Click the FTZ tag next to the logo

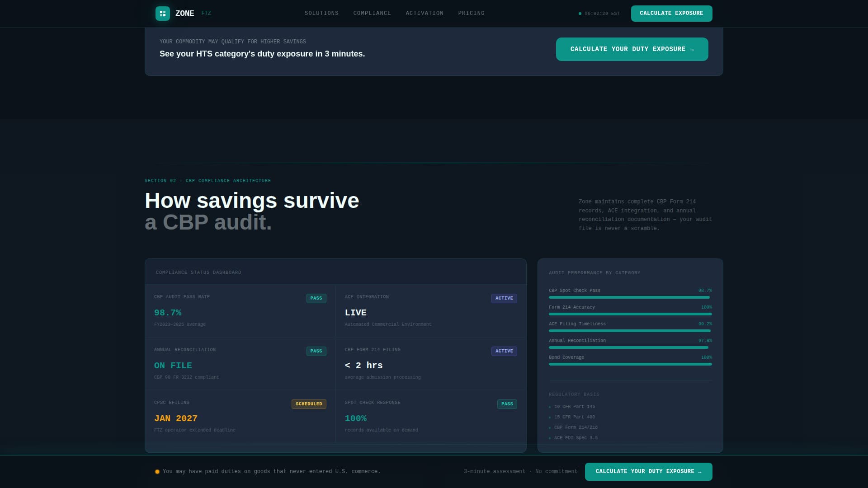tap(206, 14)
